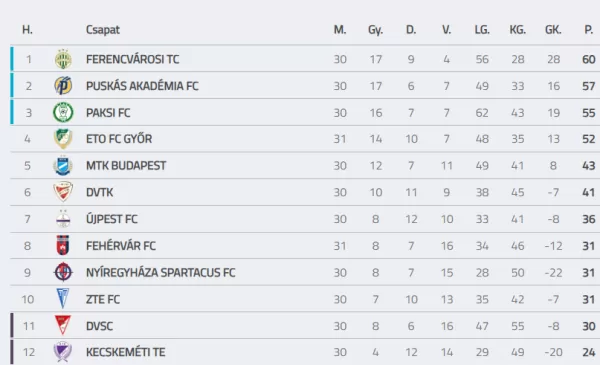Viewport: 600px width, 365px height.
Task: Click the Puskás Akadémia FC logo
Action: (x=63, y=86)
